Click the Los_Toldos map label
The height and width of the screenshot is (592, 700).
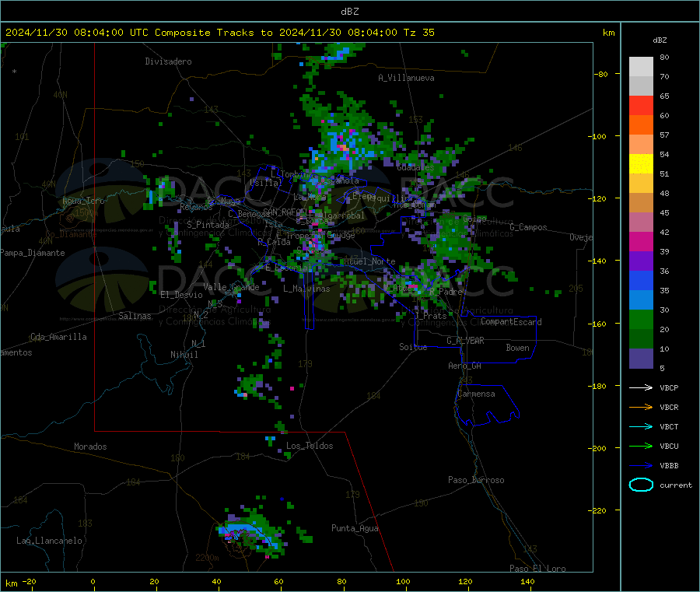coord(310,446)
